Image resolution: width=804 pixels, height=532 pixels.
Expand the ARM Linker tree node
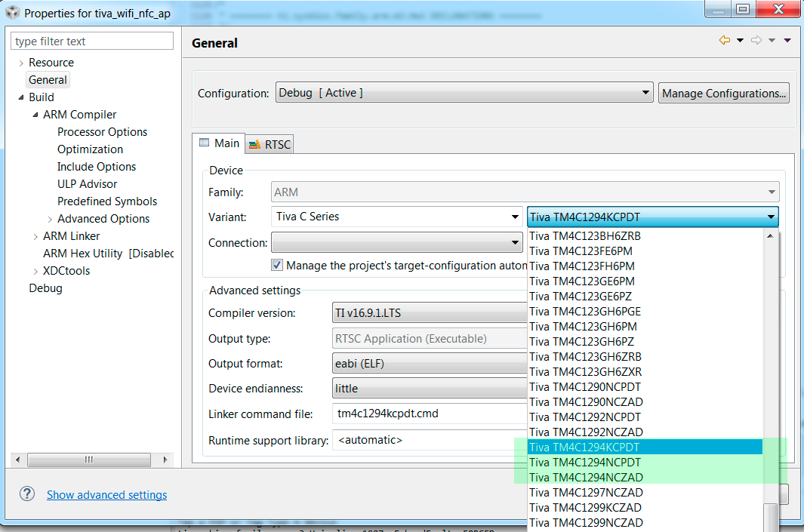[35, 237]
